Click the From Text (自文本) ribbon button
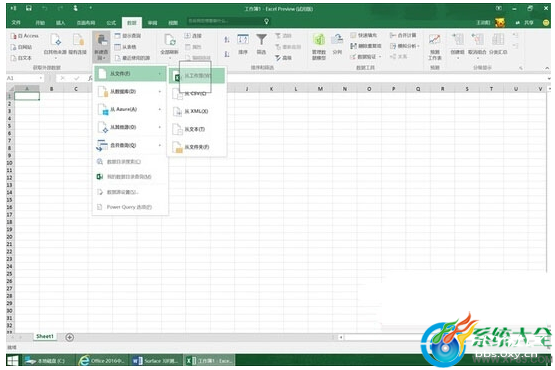 point(21,58)
